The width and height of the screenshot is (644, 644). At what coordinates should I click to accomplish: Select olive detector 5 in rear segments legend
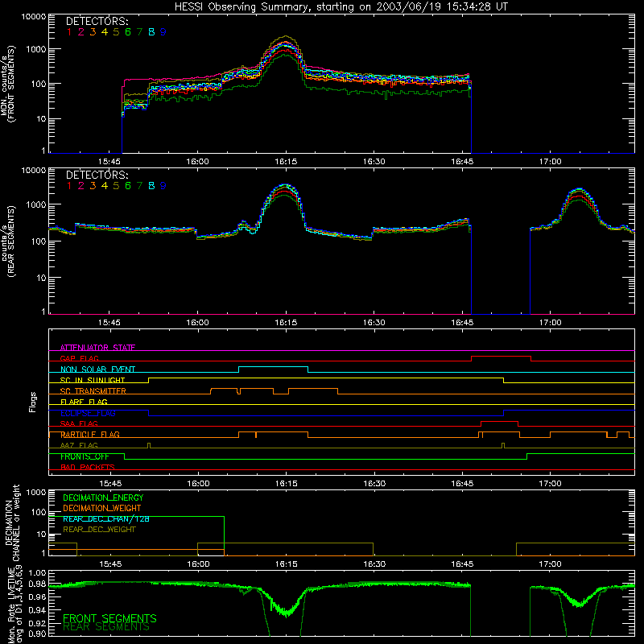[x=116, y=186]
